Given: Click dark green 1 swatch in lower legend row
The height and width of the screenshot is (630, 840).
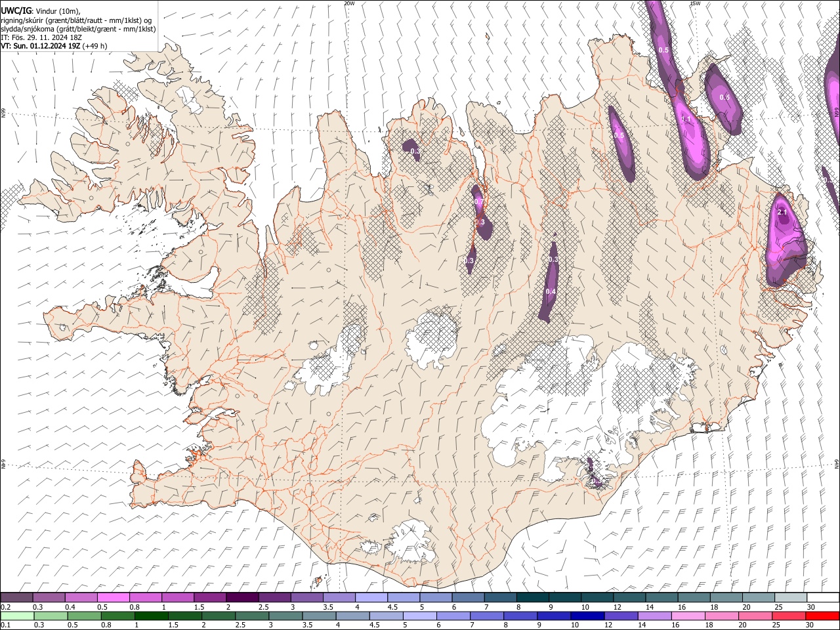Looking at the screenshot, I should click(152, 616).
